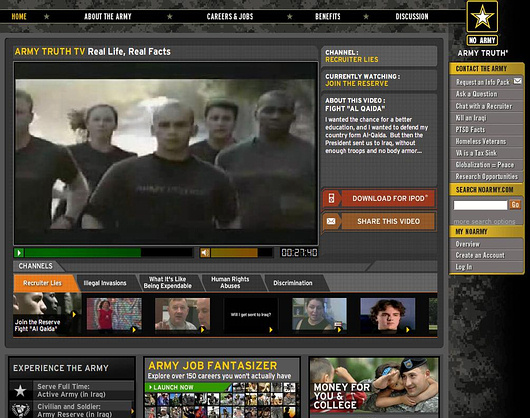The image size is (530, 418).
Task: Click the main video player frame
Action: click(x=166, y=154)
